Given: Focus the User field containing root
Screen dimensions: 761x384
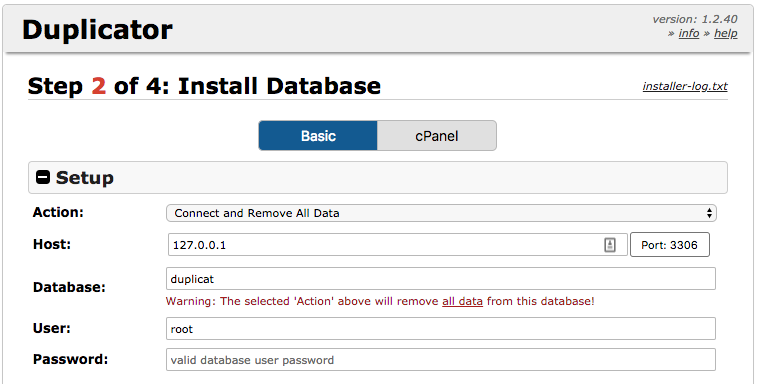Looking at the screenshot, I should [x=441, y=329].
